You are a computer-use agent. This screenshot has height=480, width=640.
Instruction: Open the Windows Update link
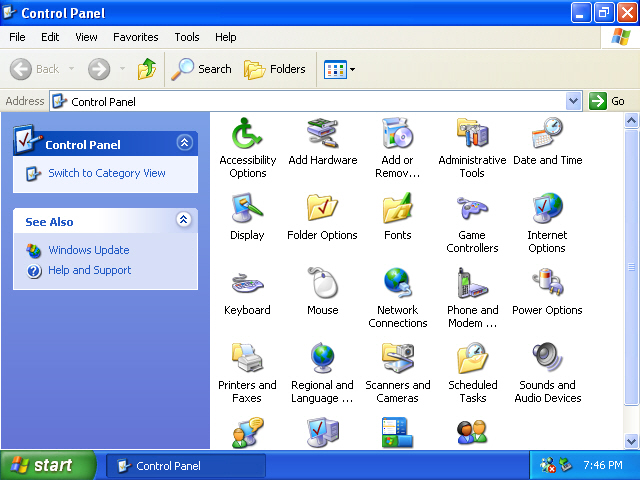[x=89, y=250]
